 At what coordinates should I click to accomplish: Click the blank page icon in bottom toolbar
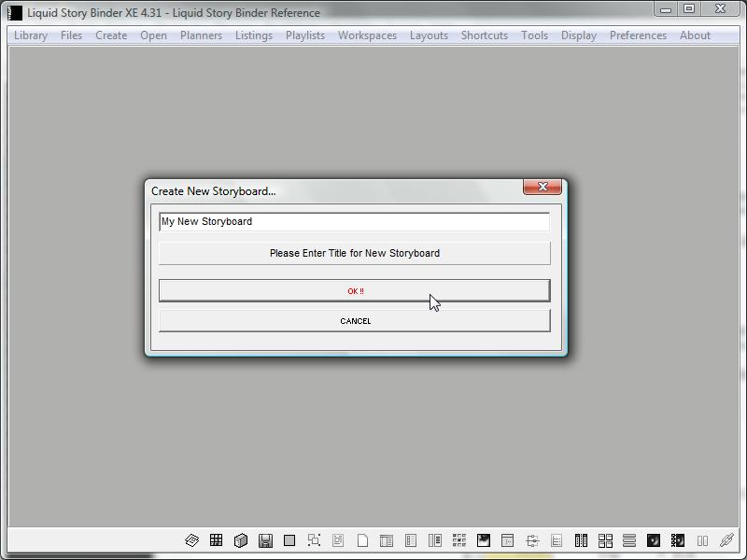(x=362, y=540)
